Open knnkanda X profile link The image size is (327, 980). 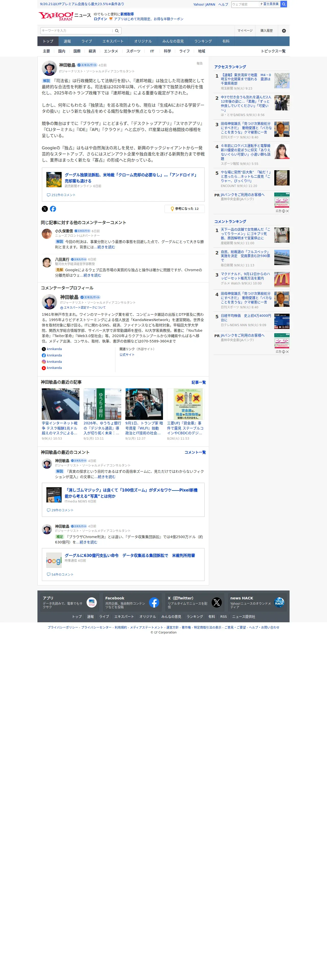52,349
